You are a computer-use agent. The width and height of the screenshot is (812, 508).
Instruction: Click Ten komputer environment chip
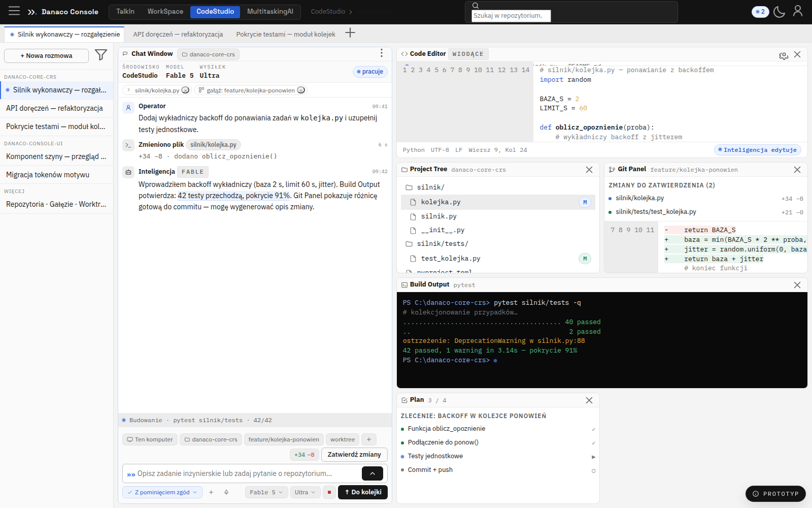tap(150, 439)
